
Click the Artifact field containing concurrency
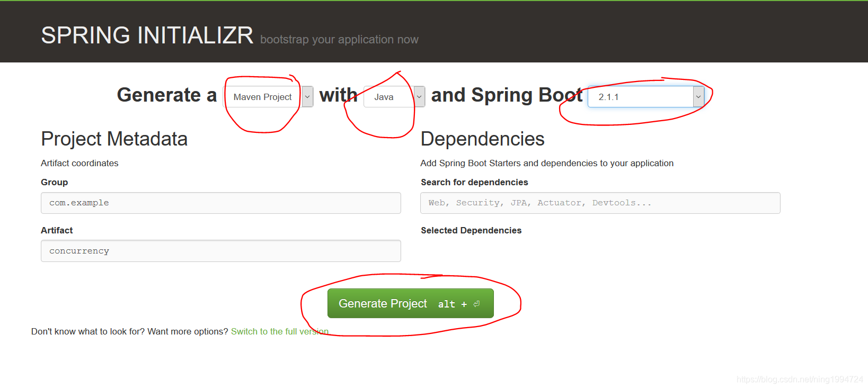click(x=221, y=251)
